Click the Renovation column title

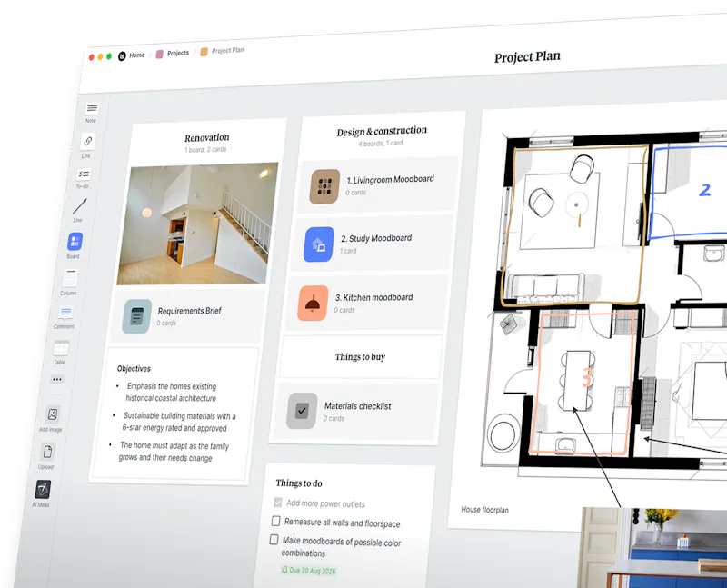pyautogui.click(x=207, y=138)
